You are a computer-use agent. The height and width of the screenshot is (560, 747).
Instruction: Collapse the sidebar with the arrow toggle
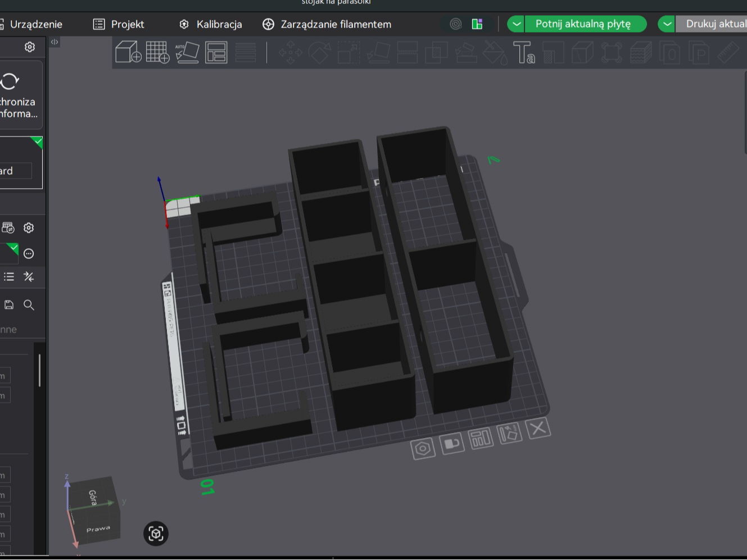(x=55, y=42)
